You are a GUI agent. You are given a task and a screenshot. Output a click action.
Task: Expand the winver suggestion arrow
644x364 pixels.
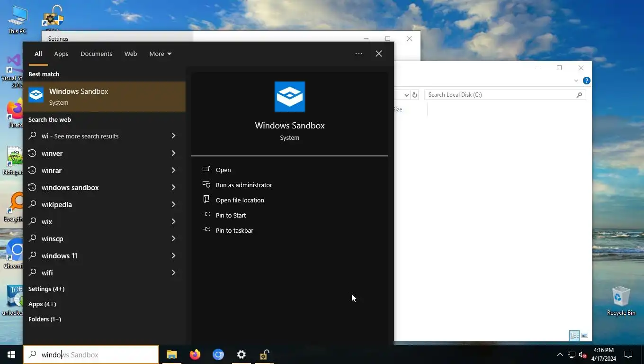click(x=173, y=153)
